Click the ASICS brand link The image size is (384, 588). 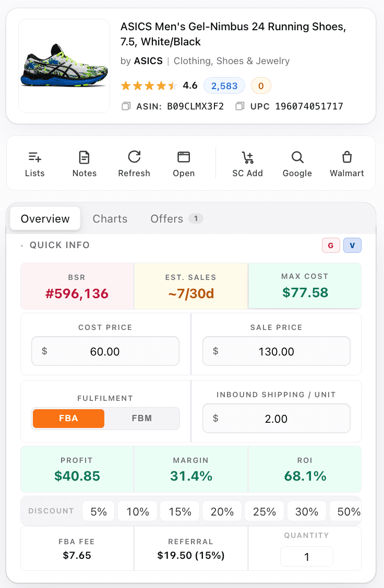148,61
